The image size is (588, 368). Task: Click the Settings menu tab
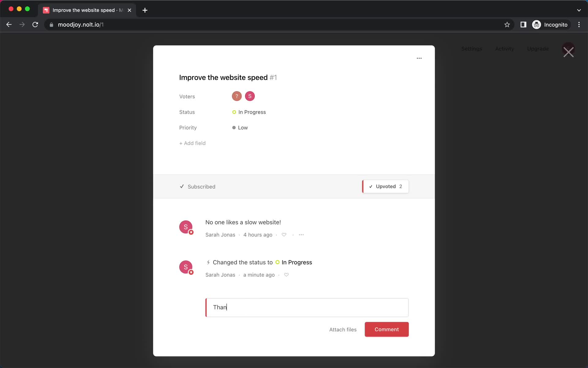pyautogui.click(x=471, y=48)
